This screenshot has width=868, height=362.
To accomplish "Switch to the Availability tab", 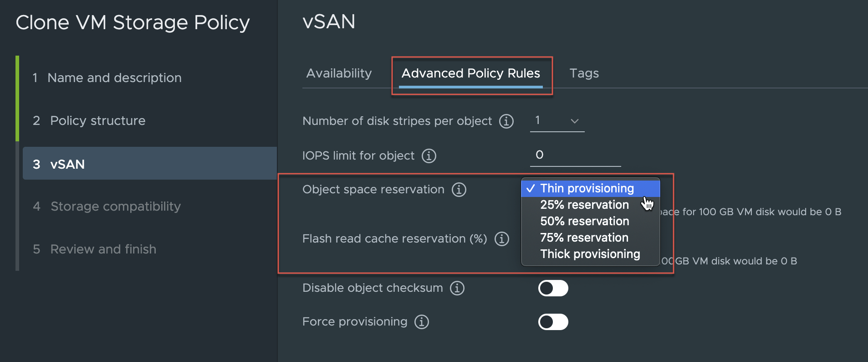I will (339, 73).
